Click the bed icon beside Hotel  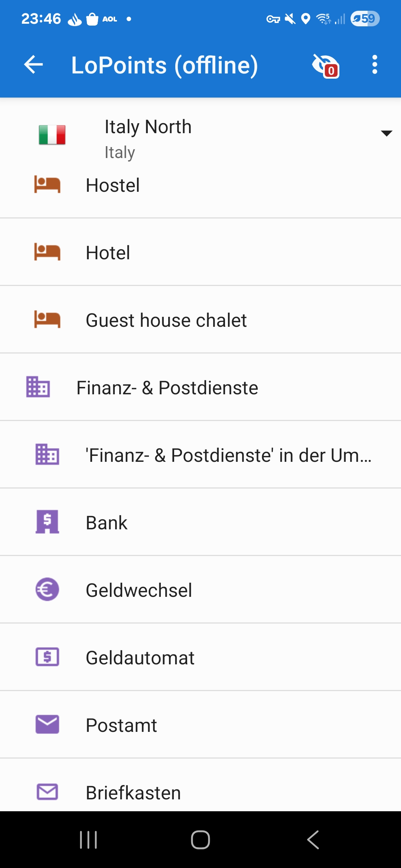[x=47, y=252]
